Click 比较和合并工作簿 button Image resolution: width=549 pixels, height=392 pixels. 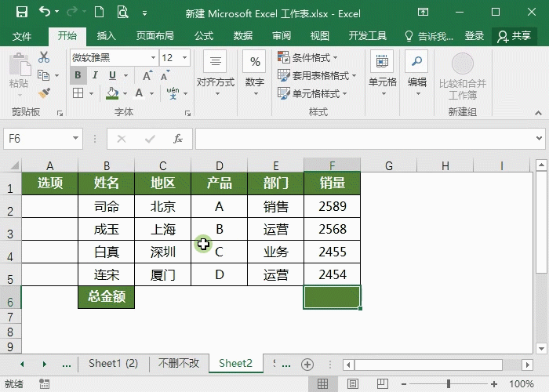click(463, 76)
